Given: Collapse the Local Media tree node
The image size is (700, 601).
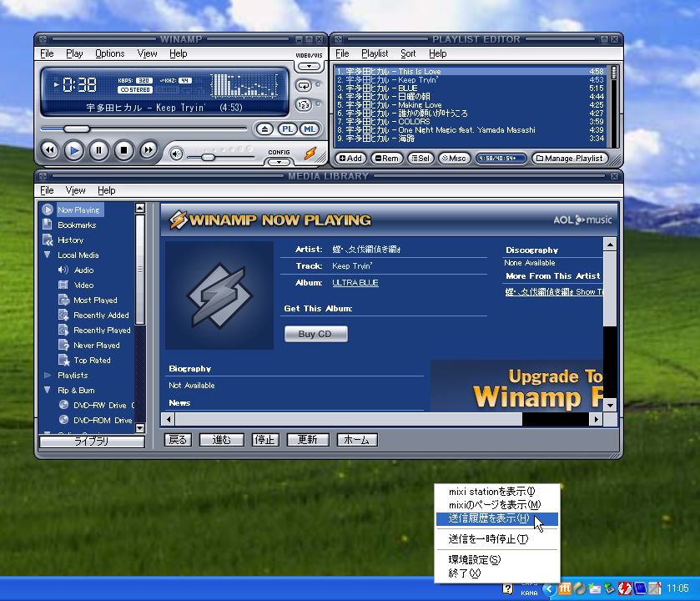Looking at the screenshot, I should coord(48,255).
